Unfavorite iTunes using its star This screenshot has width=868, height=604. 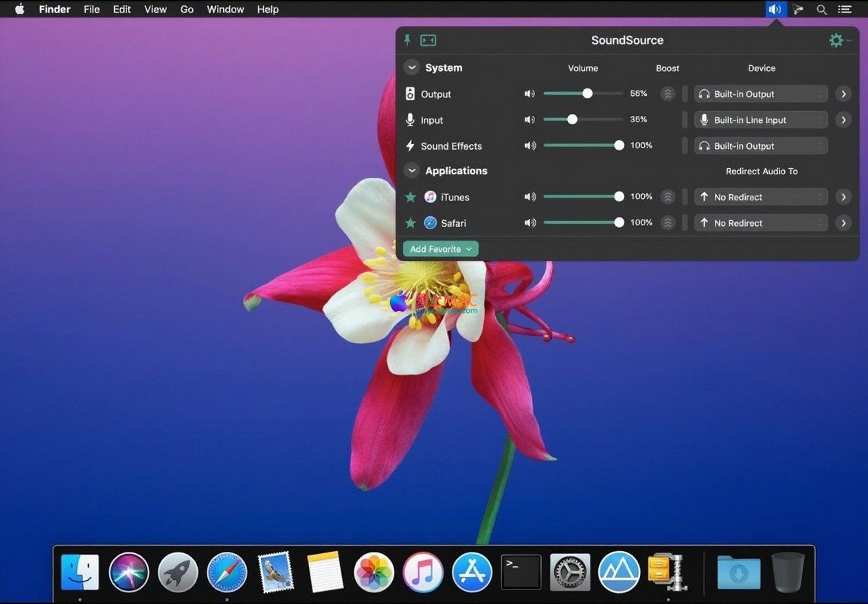coord(411,197)
